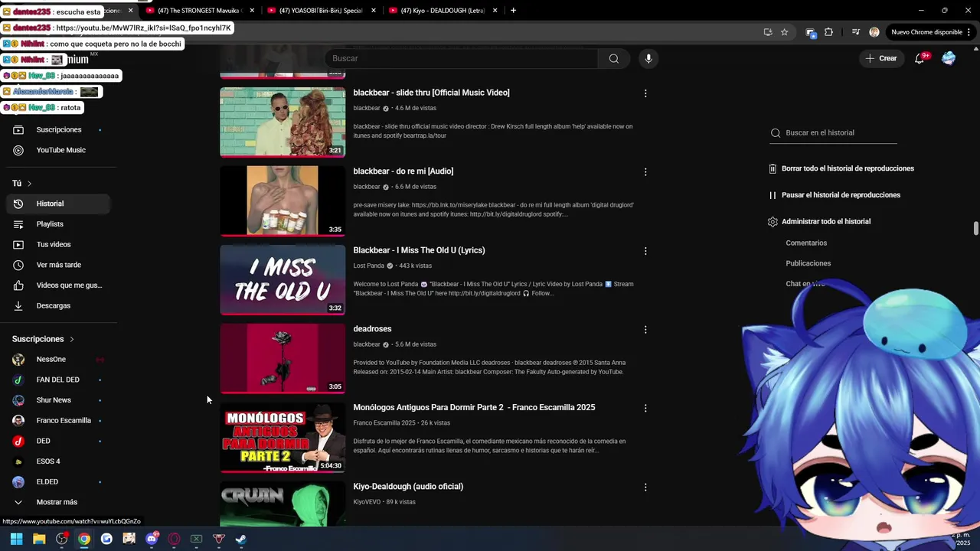The image size is (980, 551).
Task: Open the Nuevo Chrome disponible update button
Action: [930, 32]
